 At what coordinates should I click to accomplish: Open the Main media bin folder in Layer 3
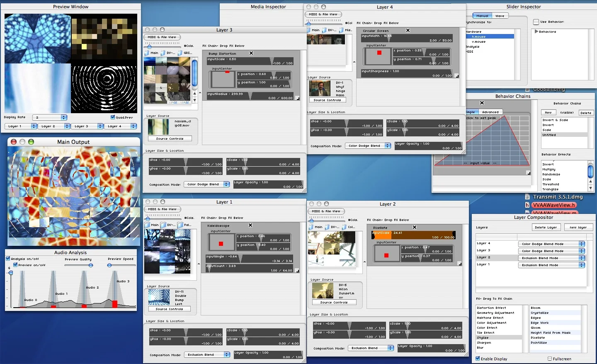point(150,53)
